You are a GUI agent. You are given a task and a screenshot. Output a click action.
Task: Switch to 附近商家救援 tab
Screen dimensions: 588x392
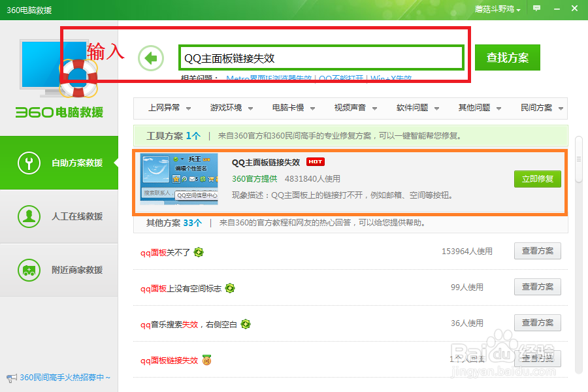coord(59,270)
